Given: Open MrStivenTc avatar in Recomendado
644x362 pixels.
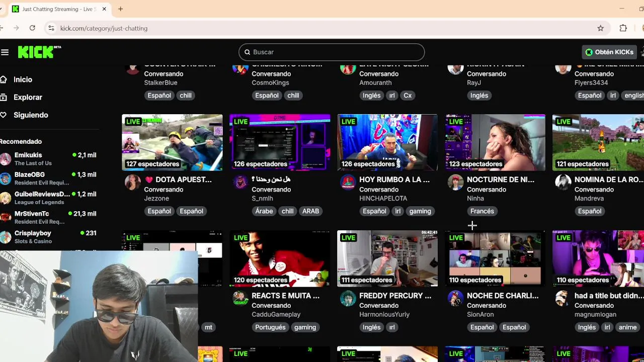Looking at the screenshot, I should coord(5,217).
